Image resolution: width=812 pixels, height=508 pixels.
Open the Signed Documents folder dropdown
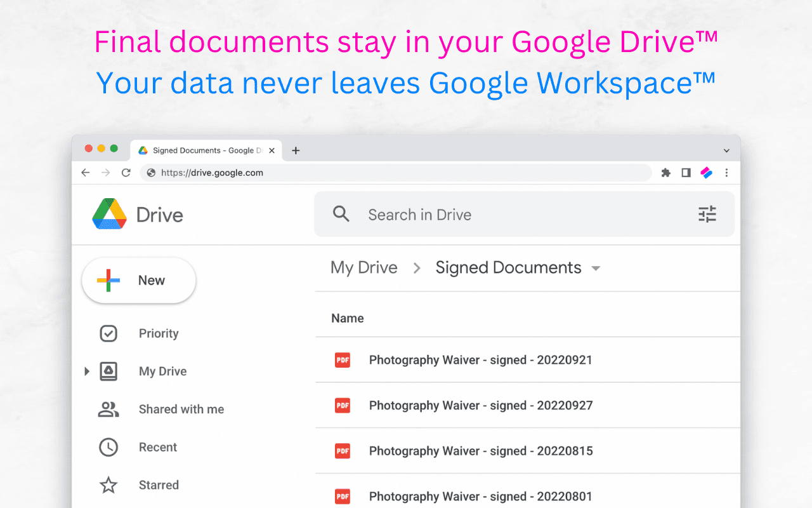pyautogui.click(x=596, y=269)
